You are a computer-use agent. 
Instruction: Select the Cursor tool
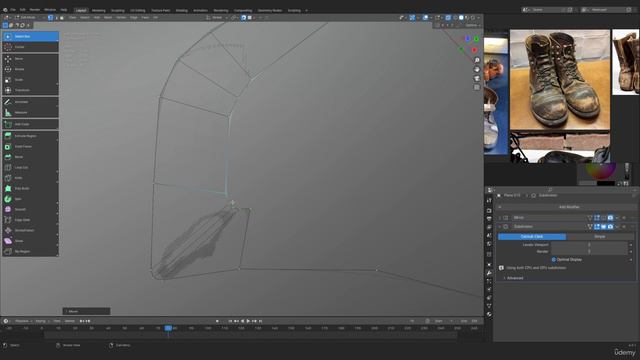click(x=30, y=47)
